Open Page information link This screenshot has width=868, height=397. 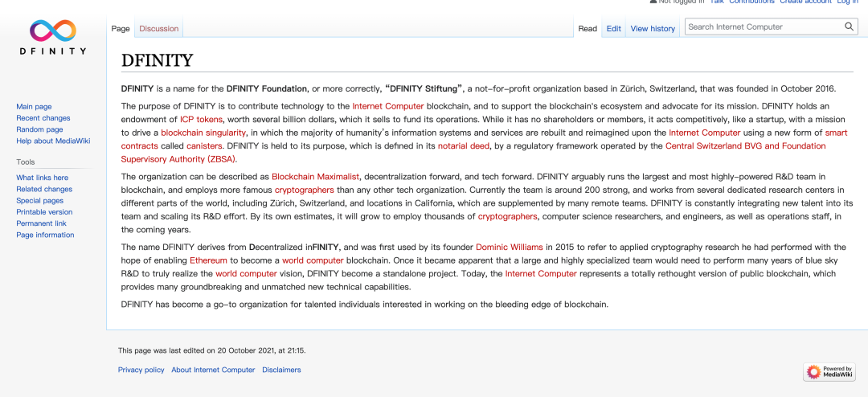pos(45,235)
